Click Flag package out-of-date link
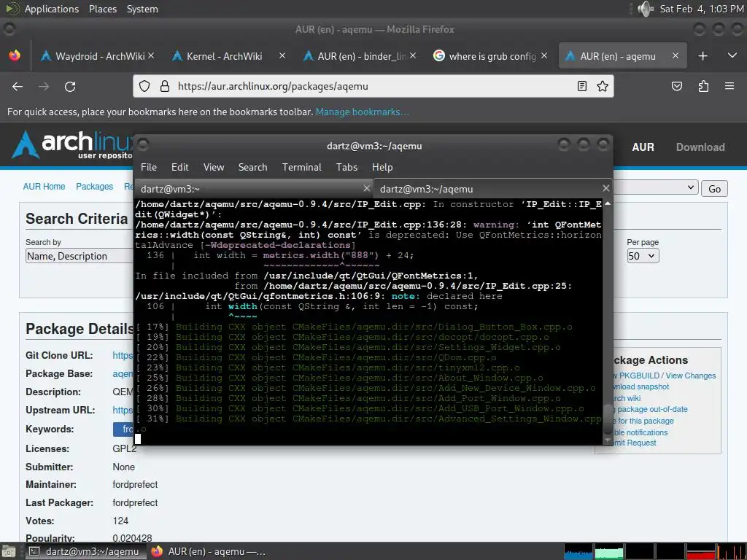The width and height of the screenshot is (747, 560). point(650,409)
